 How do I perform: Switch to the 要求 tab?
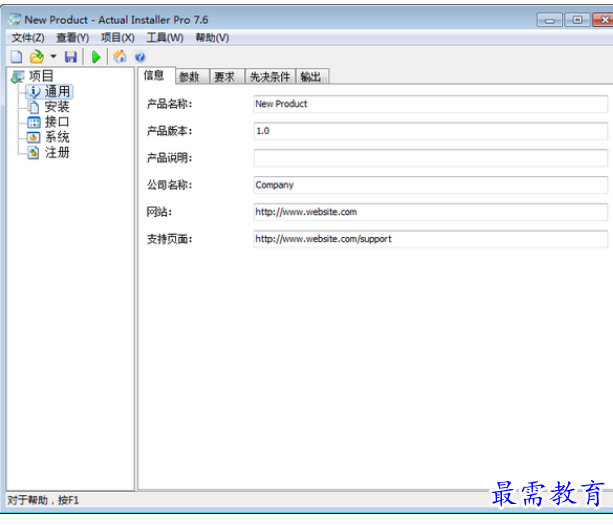pyautogui.click(x=225, y=77)
